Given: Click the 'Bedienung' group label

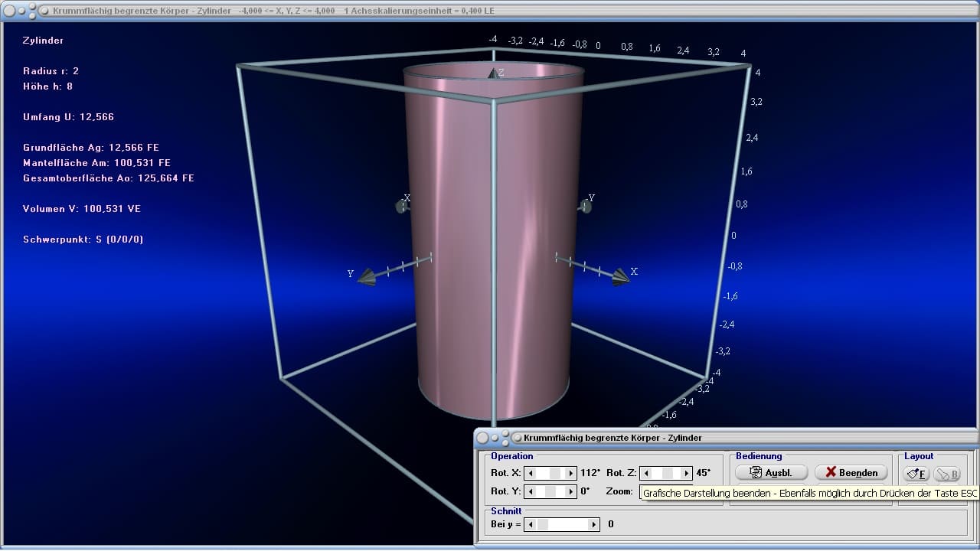Looking at the screenshot, I should pos(759,456).
